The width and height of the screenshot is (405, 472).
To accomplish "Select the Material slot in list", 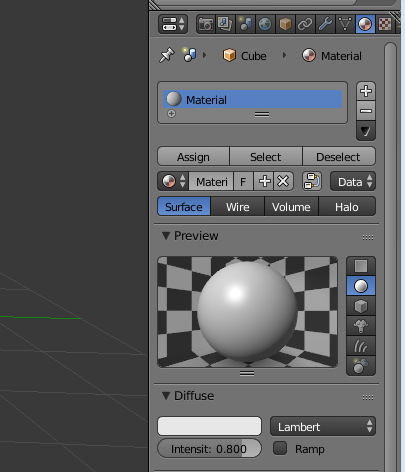I will (x=252, y=99).
